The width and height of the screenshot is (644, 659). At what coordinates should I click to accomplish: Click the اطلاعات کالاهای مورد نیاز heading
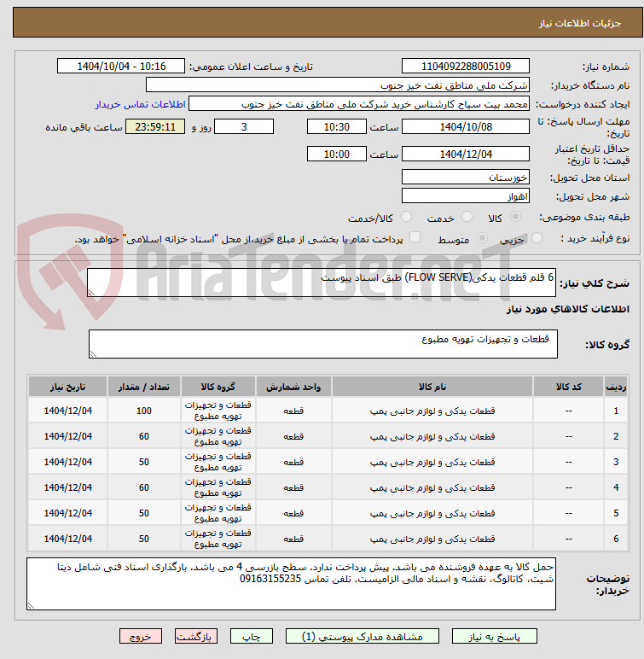point(567,309)
